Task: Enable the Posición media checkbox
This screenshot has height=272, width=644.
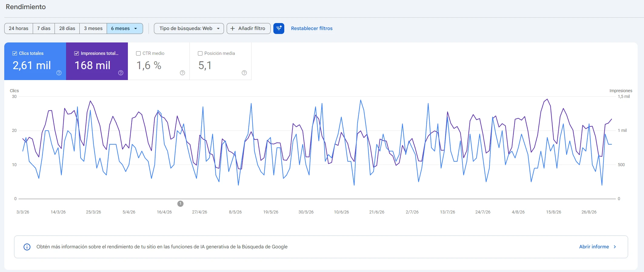Action: coord(200,53)
